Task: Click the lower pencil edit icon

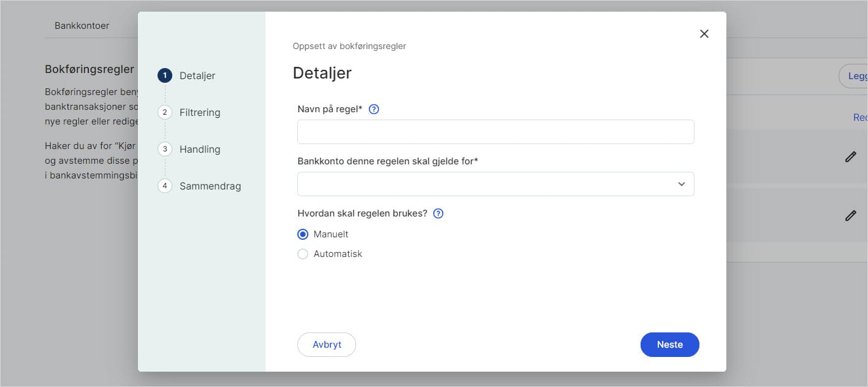Action: [850, 215]
